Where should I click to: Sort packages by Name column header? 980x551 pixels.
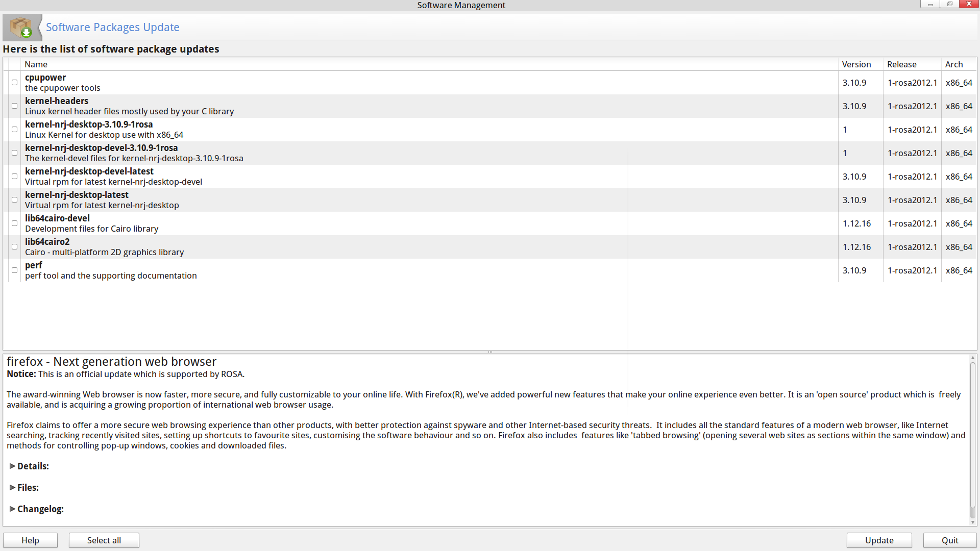click(36, 64)
